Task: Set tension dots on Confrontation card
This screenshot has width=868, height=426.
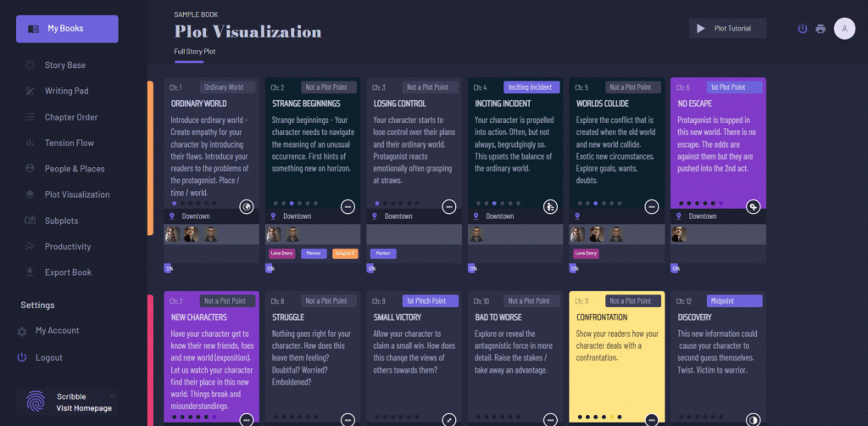Action: click(x=599, y=417)
